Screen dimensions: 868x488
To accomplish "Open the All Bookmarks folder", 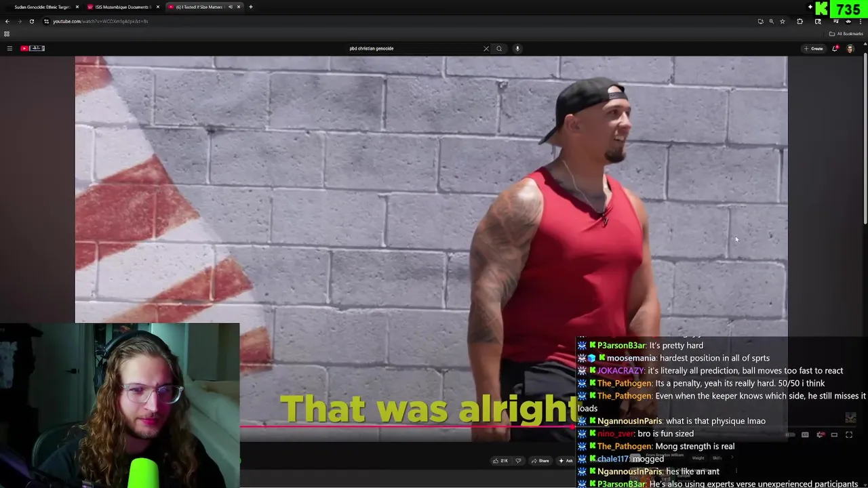I will [x=846, y=34].
